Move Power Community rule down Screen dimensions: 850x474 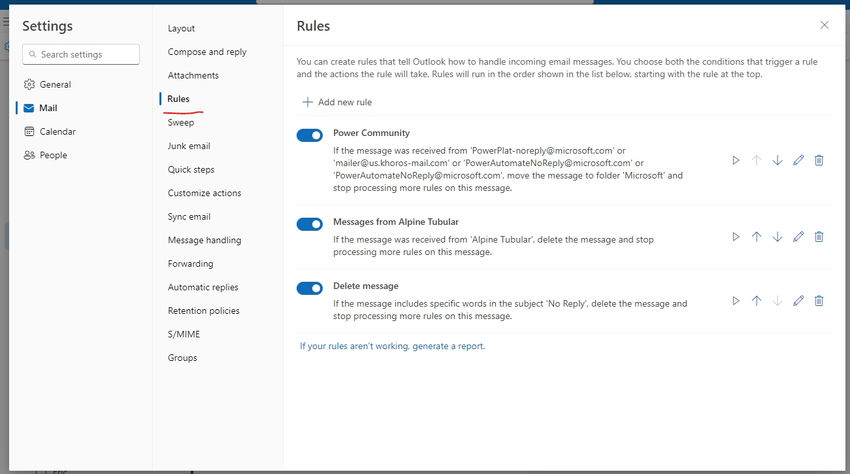point(777,160)
